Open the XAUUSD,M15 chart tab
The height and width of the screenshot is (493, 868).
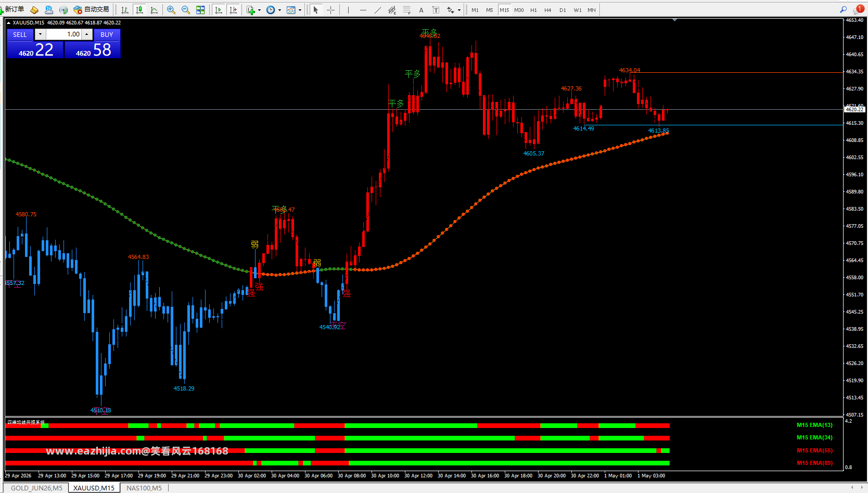94,488
